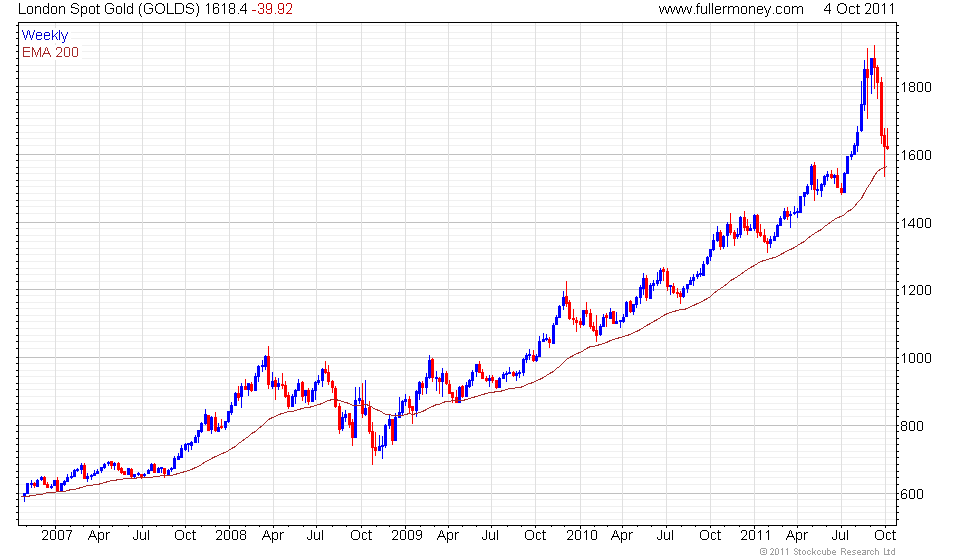
Task: Click the 'Jul' label after 2007
Action: (141, 536)
